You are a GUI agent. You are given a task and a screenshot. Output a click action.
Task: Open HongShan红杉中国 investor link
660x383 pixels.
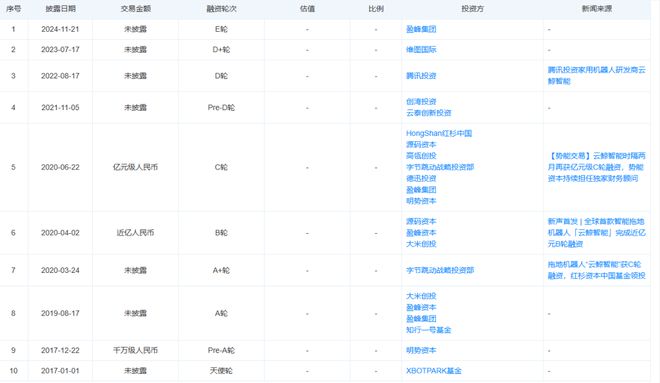click(x=439, y=133)
